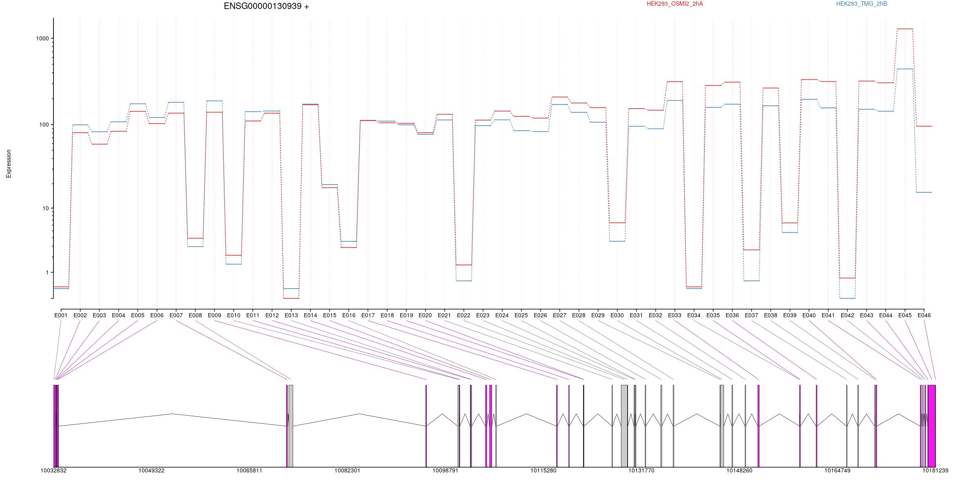Click the 10 y-axis tick label

coord(46,208)
